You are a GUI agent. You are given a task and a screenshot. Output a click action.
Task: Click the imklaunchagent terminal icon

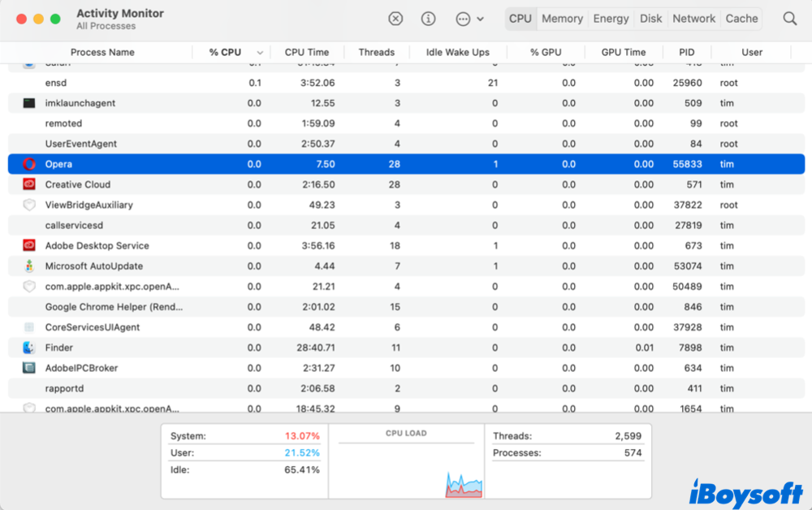click(x=29, y=103)
